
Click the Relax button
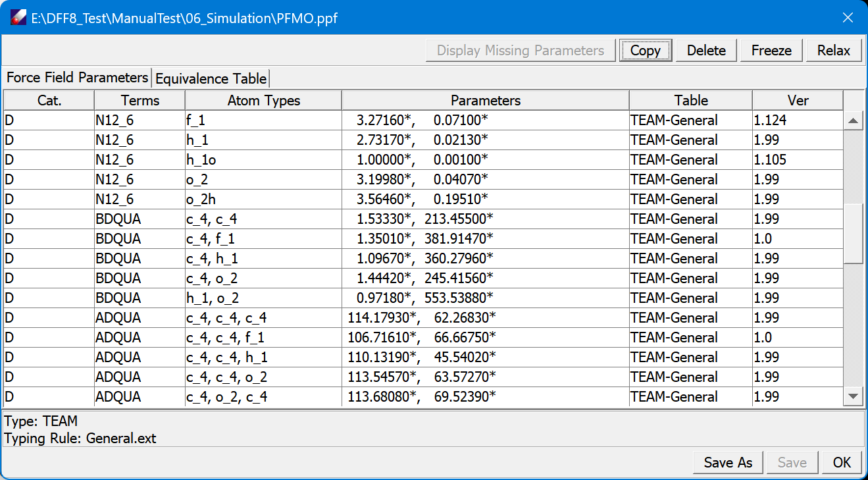click(x=833, y=50)
